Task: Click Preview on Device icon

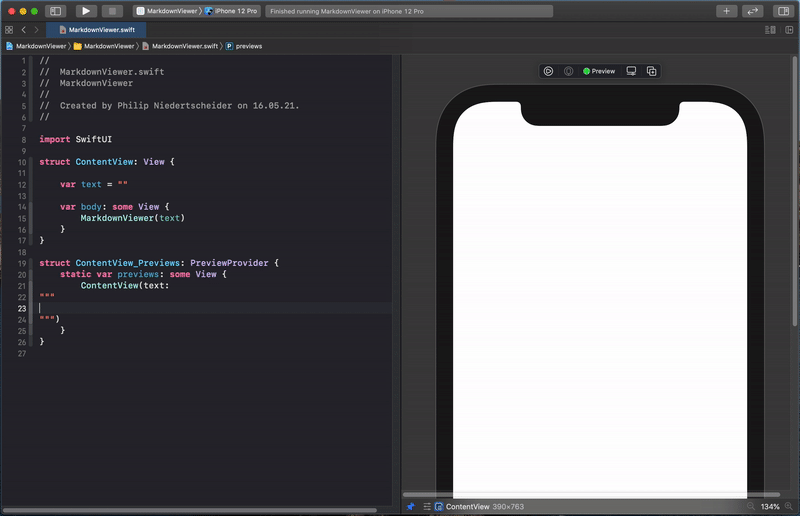Action: [631, 71]
